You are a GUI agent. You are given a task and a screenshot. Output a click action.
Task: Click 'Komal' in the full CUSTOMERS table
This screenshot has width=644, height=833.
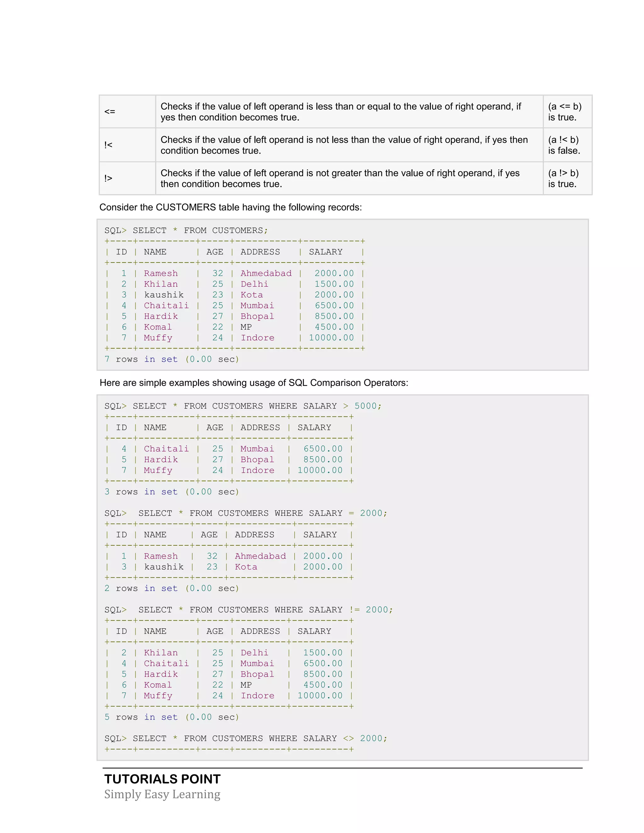158,327
